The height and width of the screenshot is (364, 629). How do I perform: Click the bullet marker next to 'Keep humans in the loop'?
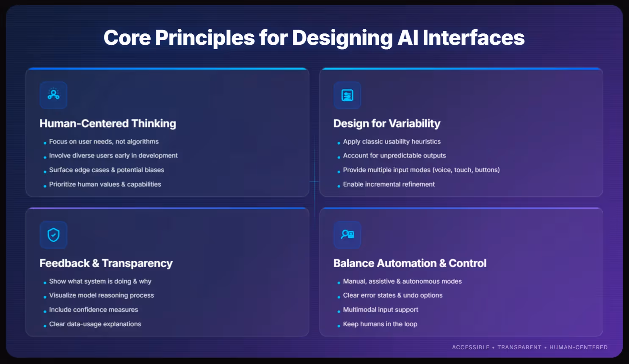point(339,325)
